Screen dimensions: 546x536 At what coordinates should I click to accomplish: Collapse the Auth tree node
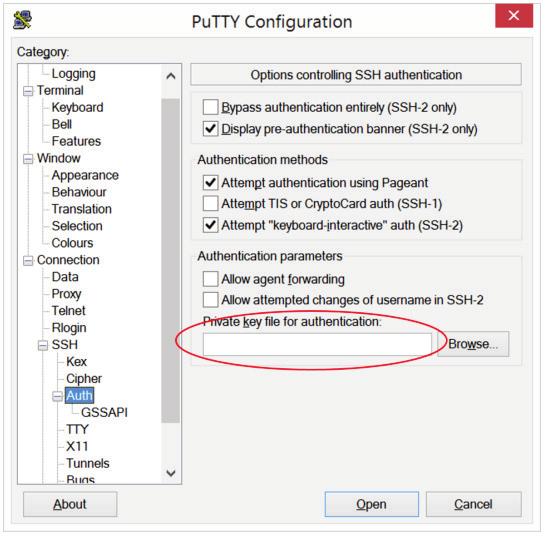[57, 396]
